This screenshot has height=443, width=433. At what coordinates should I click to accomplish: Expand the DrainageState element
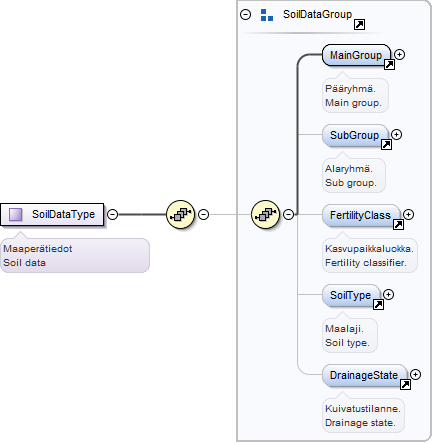coord(415,374)
